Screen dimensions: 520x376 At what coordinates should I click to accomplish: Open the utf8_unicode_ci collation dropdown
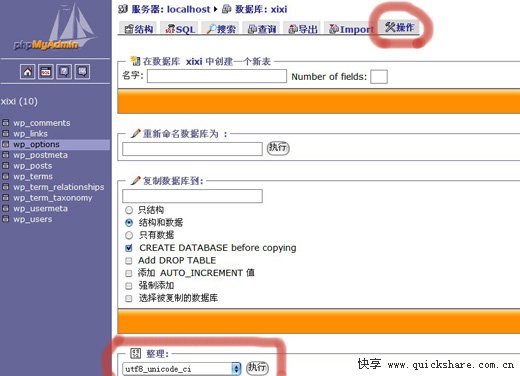(181, 369)
